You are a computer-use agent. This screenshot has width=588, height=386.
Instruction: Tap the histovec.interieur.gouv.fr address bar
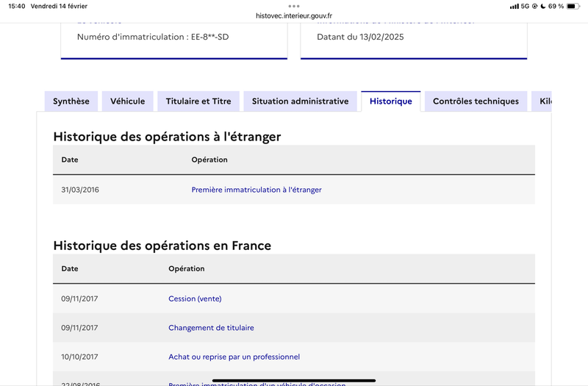click(294, 15)
